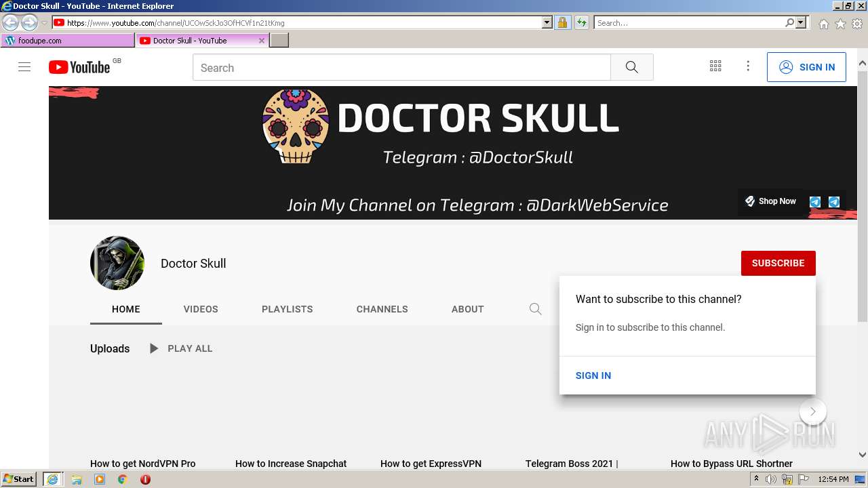This screenshot has width=868, height=488.
Task: Click the Internet Explorer taskbar icon
Action: (52, 479)
